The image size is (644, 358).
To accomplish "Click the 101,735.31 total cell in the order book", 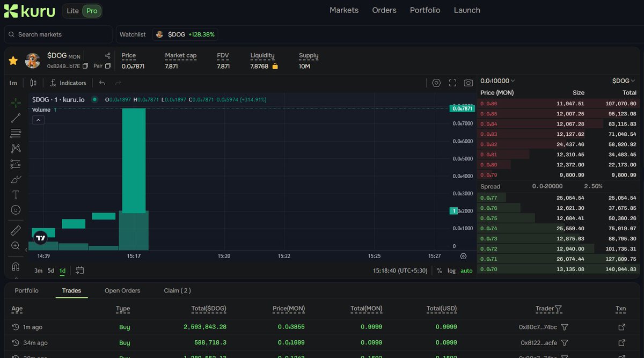I will pos(620,249).
